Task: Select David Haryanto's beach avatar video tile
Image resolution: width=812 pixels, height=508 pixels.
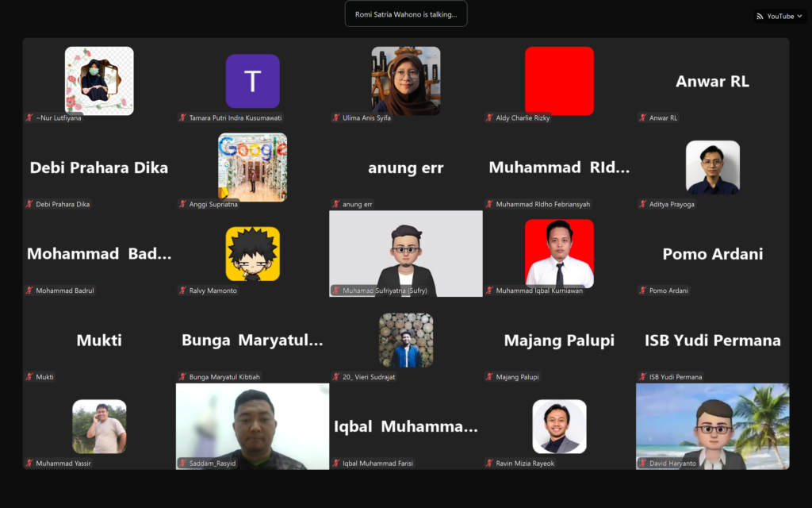Action: pos(712,421)
